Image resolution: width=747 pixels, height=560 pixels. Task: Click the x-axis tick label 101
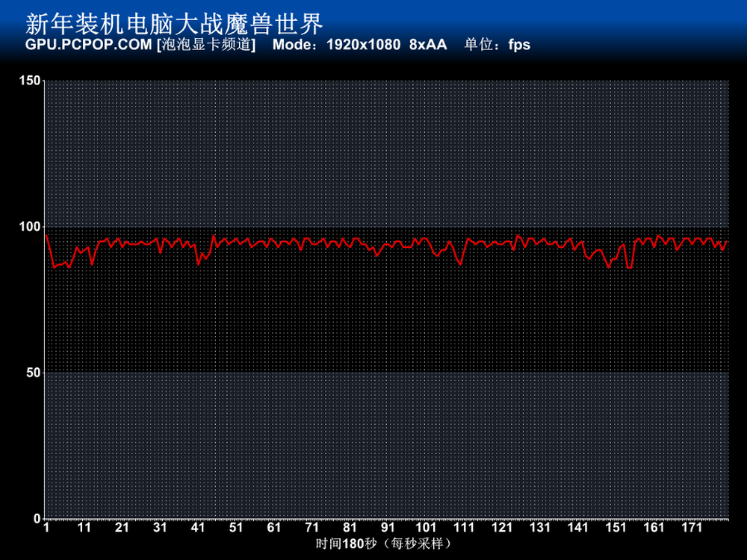click(x=426, y=528)
